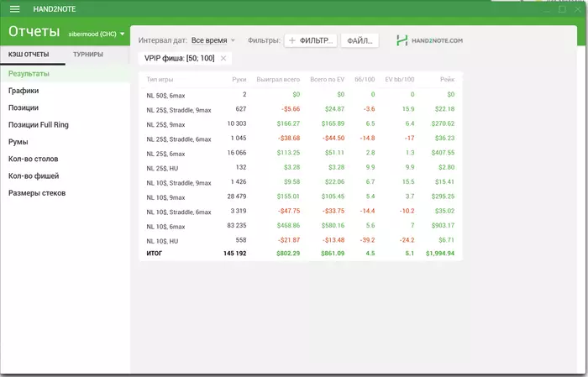Sort by Всего по EV column header
Image resolution: width=588 pixels, height=377 pixels.
(x=327, y=80)
